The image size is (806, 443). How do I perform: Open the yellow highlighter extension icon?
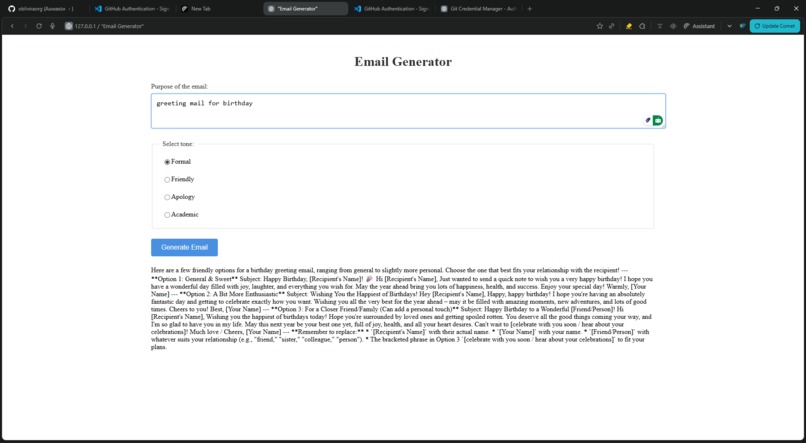click(629, 26)
